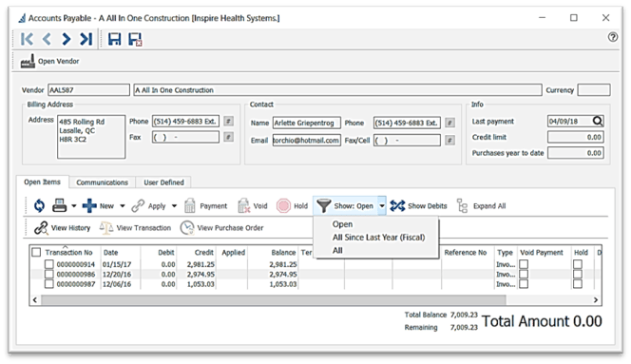Sort by Type column header
Viewport: 631px width, 364px height.
coord(506,253)
